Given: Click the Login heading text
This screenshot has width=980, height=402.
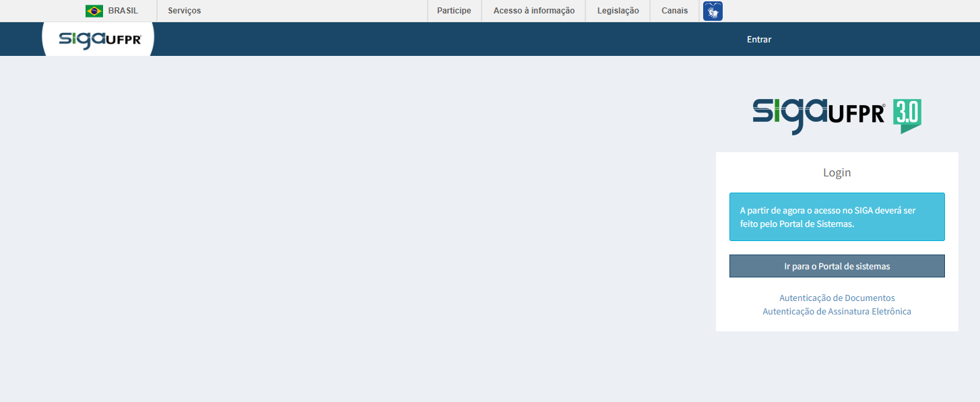Looking at the screenshot, I should pyautogui.click(x=837, y=172).
